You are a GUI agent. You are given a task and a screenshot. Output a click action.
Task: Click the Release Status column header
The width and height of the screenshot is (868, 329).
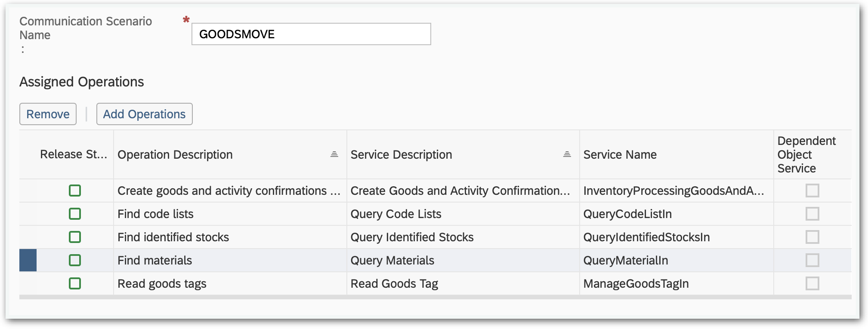(73, 154)
